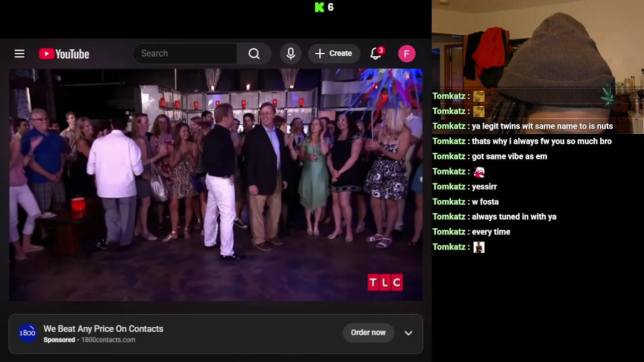The height and width of the screenshot is (362, 644).
Task: Open the account avatar labeled F
Action: (x=407, y=54)
